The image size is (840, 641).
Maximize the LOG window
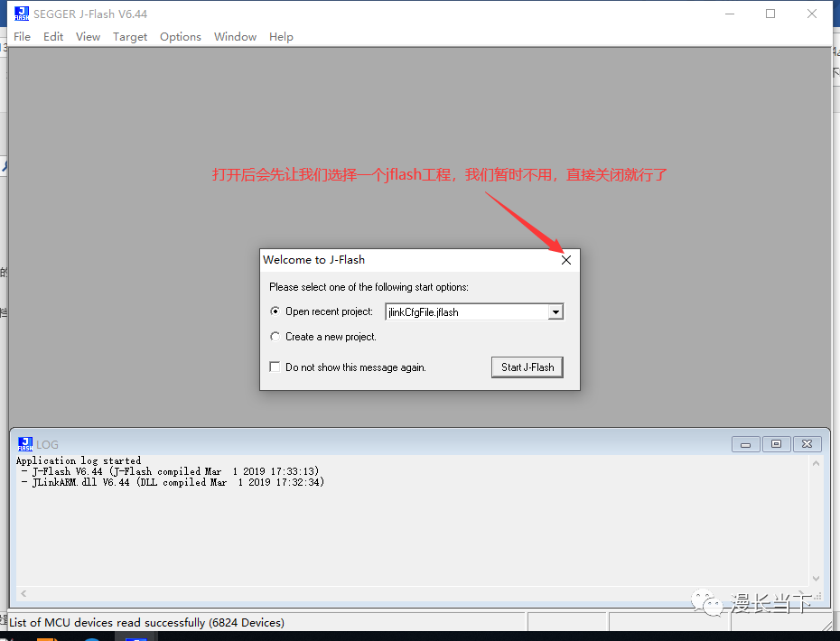(776, 444)
